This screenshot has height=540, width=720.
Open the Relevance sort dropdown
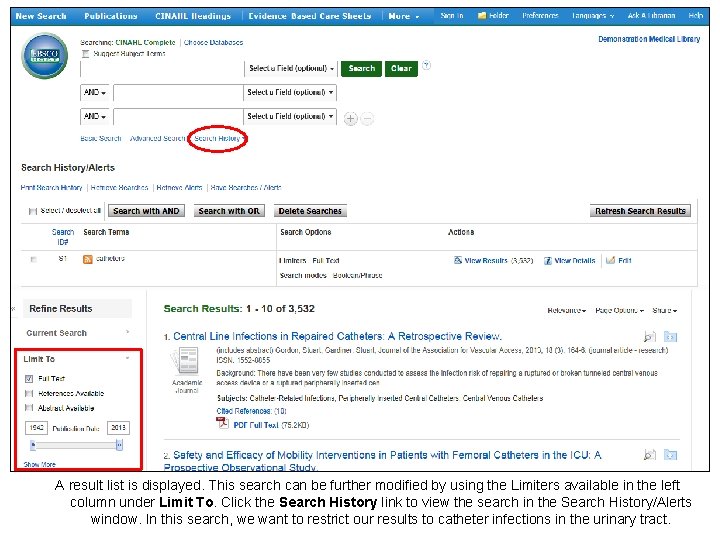click(567, 310)
